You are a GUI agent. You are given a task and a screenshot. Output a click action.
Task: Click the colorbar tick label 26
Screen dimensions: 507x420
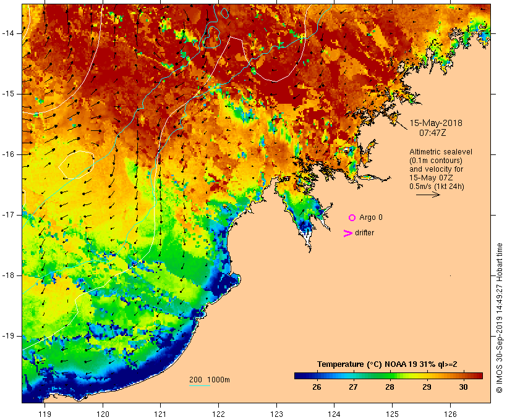pos(317,387)
